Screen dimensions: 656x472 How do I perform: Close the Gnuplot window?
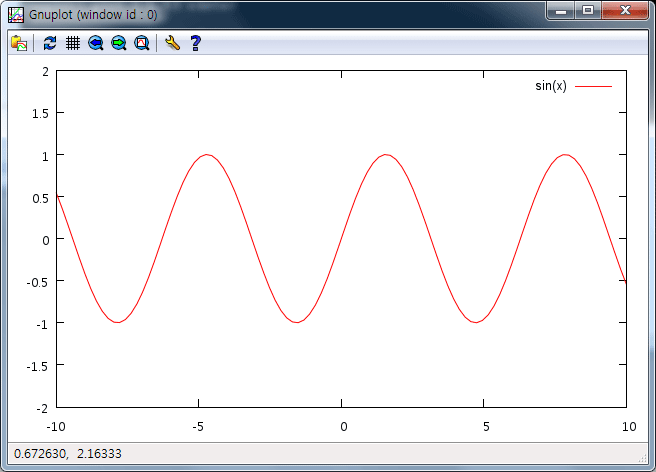(625, 10)
